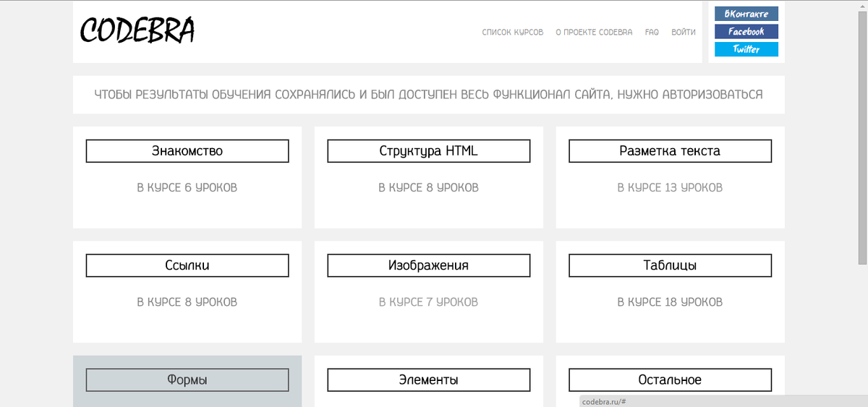The width and height of the screenshot is (868, 407).
Task: Open the Элементы course
Action: click(429, 380)
